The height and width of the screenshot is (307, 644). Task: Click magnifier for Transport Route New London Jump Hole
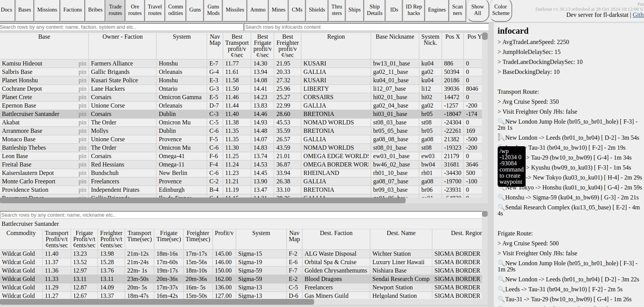pyautogui.click(x=501, y=122)
